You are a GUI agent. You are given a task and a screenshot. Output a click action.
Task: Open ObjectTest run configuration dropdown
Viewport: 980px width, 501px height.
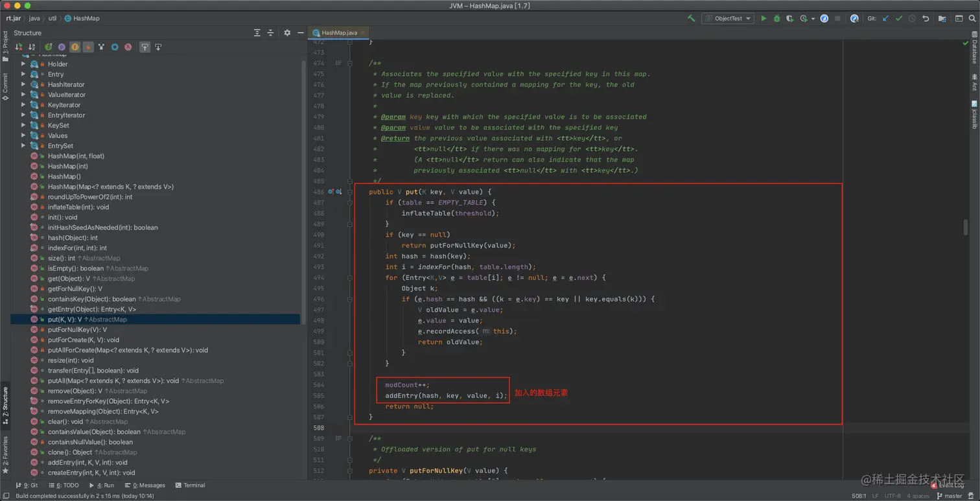point(728,18)
